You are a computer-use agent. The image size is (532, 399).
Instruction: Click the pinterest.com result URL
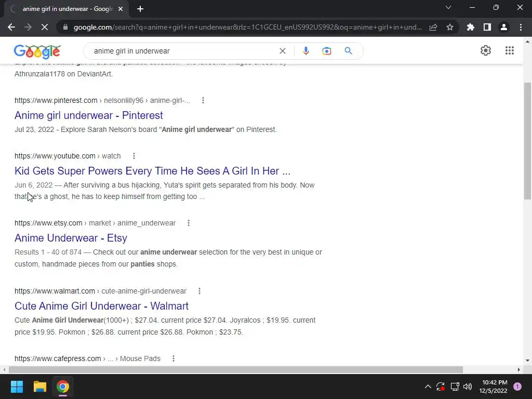(102, 100)
